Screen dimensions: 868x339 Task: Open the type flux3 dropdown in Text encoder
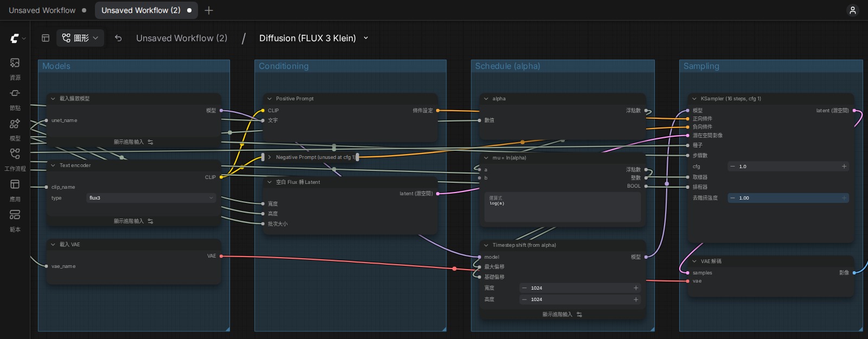point(151,198)
